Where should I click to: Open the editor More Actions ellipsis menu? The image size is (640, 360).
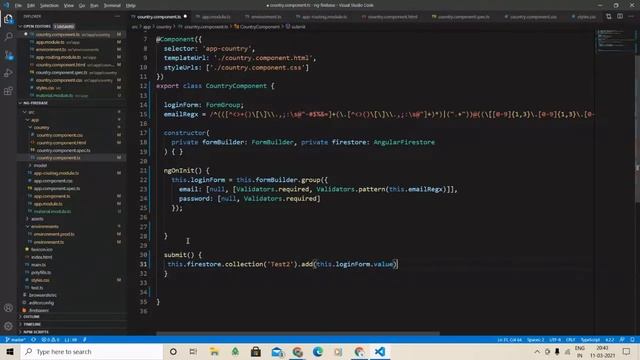coord(631,16)
